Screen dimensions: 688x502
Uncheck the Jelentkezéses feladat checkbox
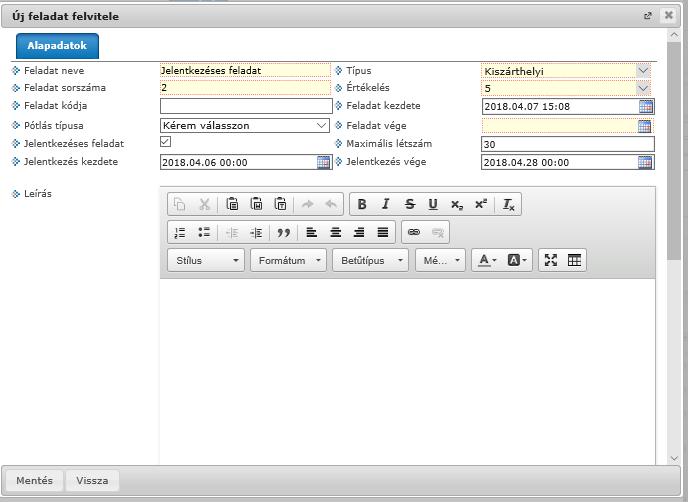165,142
